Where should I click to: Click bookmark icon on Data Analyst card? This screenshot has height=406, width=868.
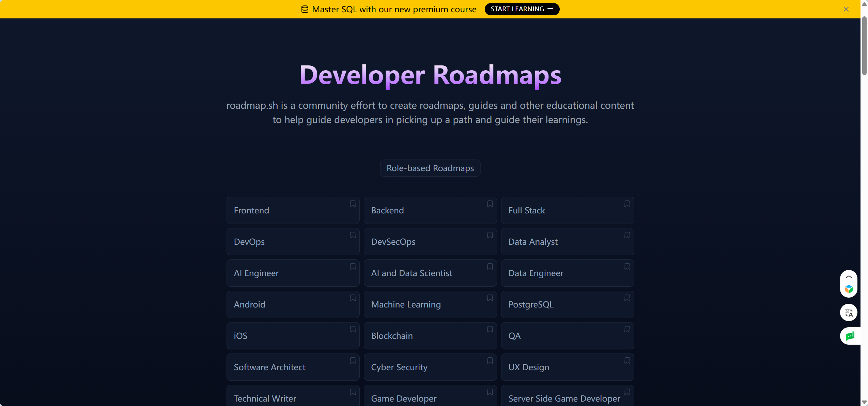click(627, 235)
